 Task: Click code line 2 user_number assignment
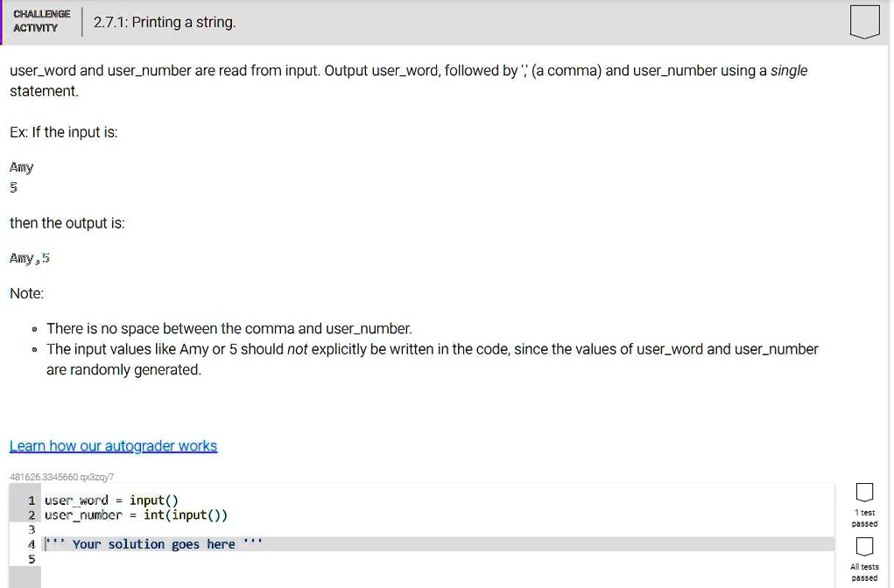pos(137,515)
